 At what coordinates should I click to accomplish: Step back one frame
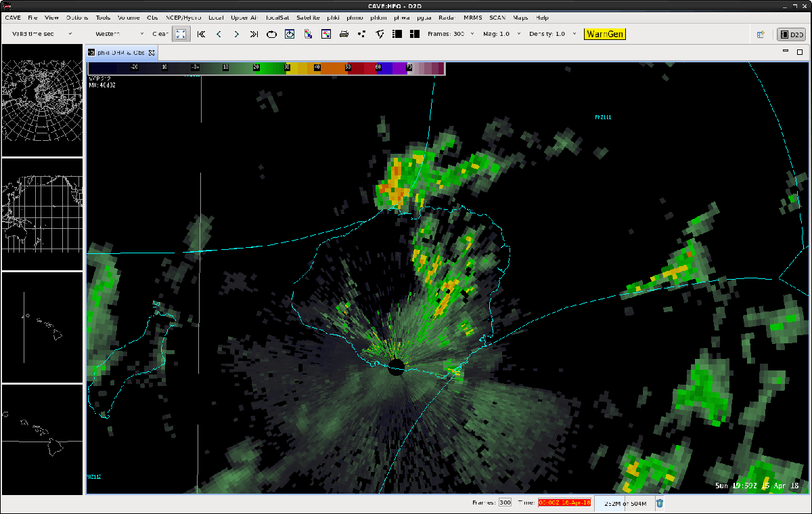219,34
